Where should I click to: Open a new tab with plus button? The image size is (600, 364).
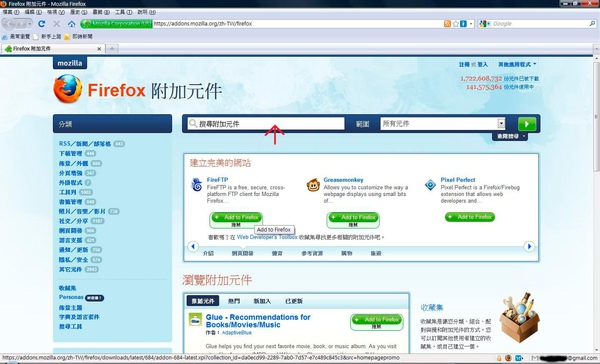tap(112, 49)
